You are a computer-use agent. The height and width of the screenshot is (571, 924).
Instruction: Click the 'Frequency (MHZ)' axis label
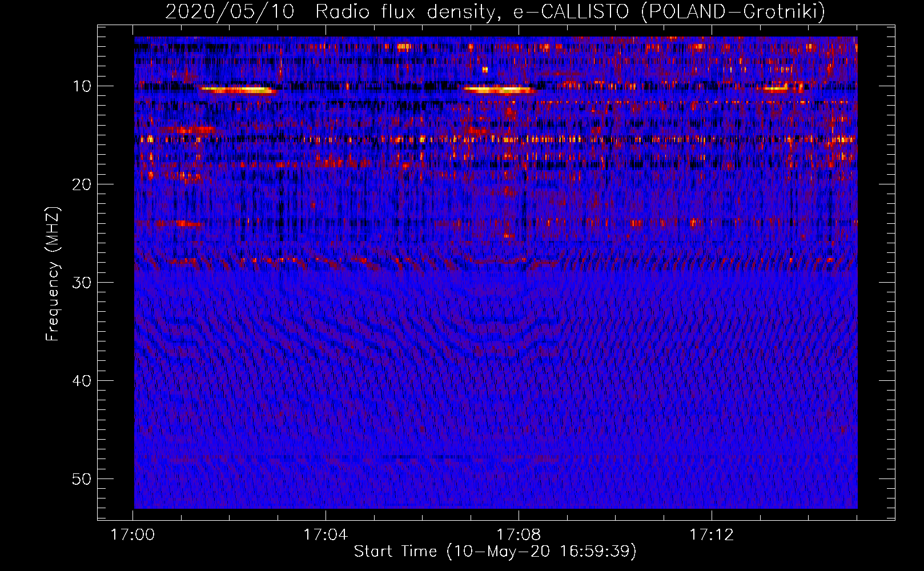pos(53,274)
